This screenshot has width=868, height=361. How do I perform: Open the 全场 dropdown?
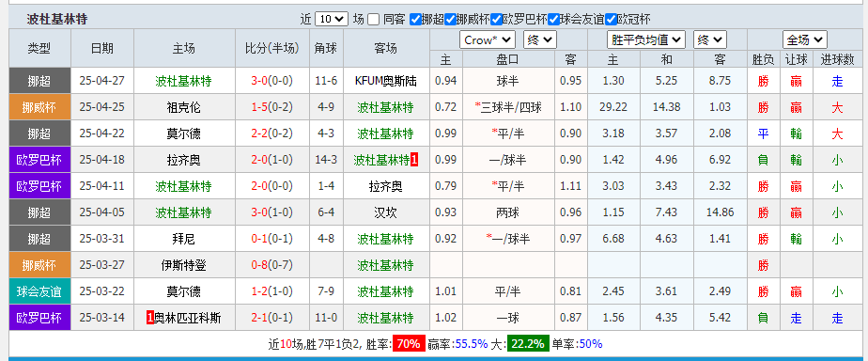pos(805,39)
